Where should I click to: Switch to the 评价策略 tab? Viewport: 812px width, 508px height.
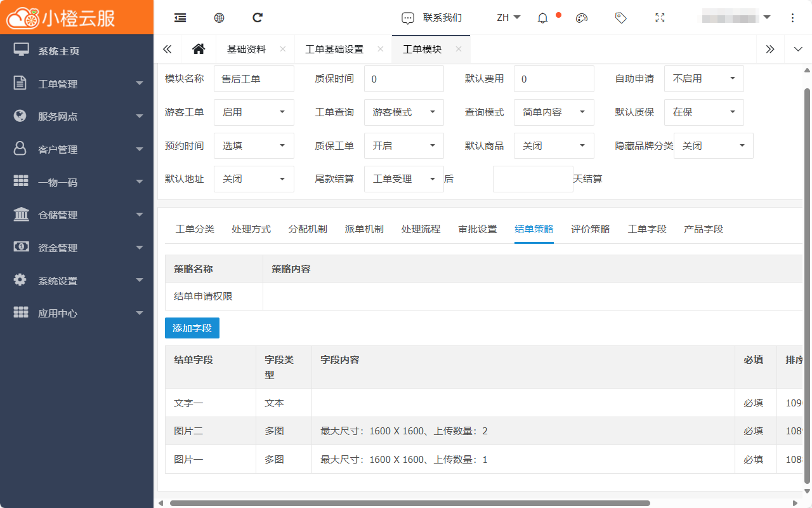click(x=590, y=229)
